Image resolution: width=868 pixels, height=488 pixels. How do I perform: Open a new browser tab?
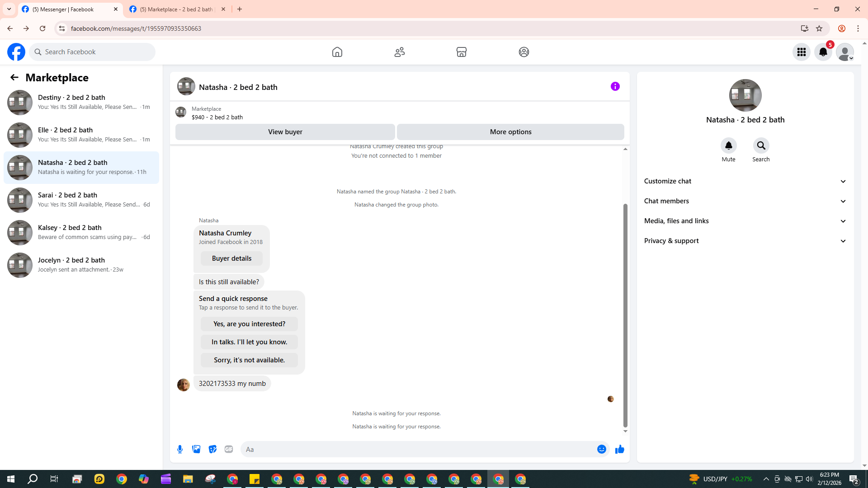[240, 9]
